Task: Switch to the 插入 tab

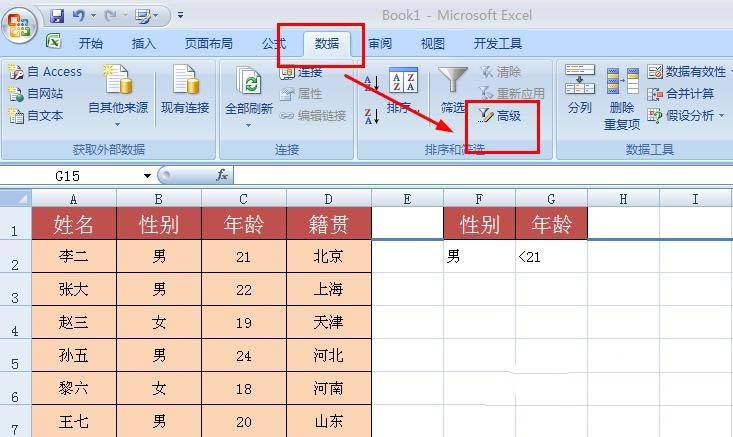Action: (144, 43)
